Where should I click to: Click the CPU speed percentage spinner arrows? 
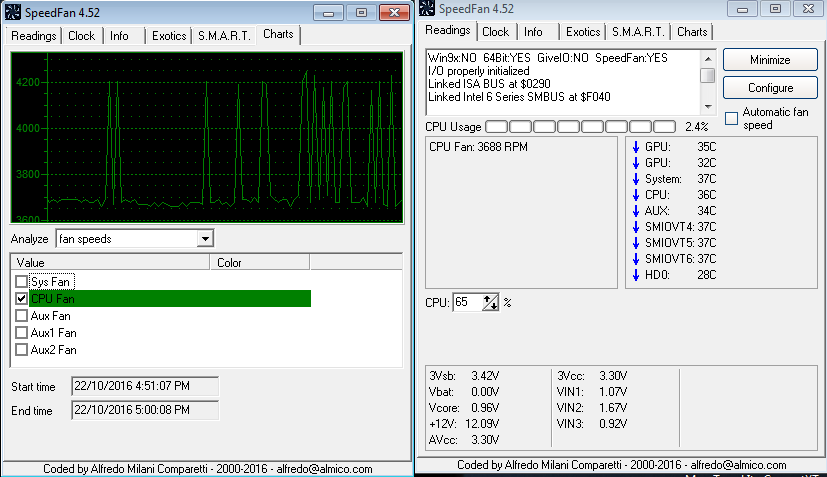coord(490,302)
